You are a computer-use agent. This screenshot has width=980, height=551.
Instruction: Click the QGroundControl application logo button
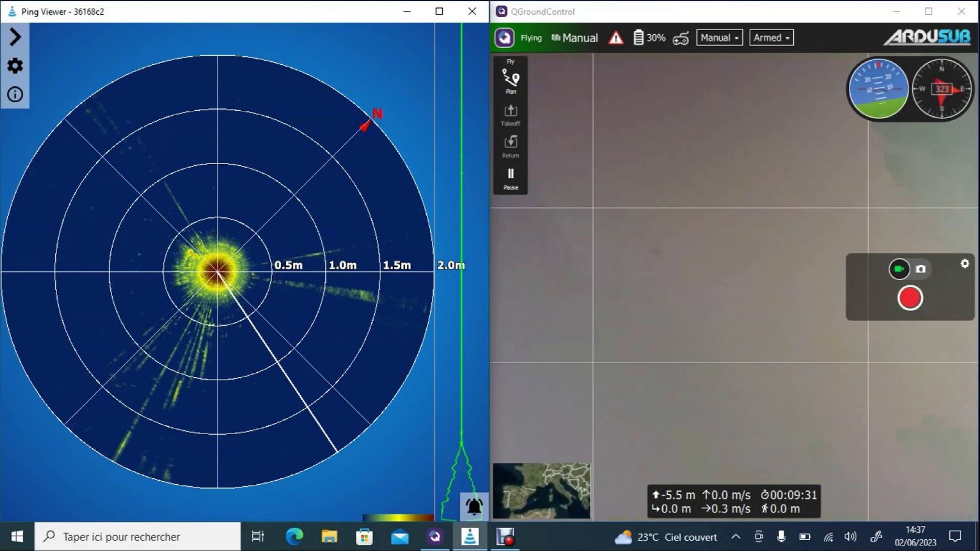(504, 38)
